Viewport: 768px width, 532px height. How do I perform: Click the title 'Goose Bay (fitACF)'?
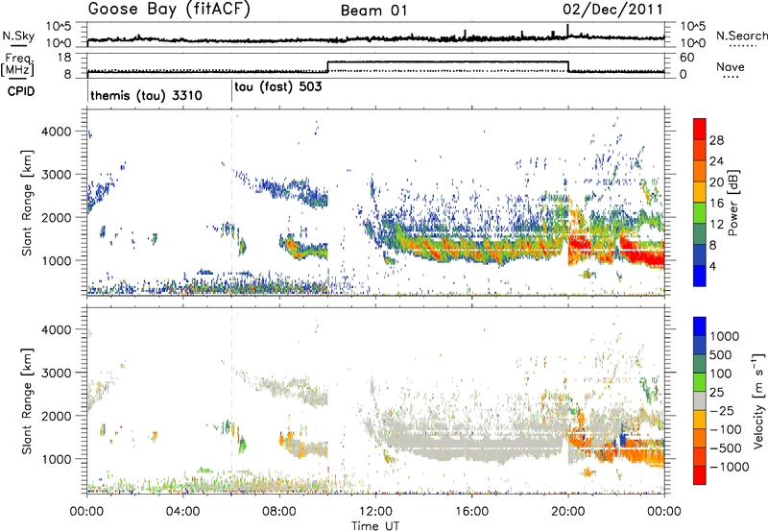click(x=169, y=10)
